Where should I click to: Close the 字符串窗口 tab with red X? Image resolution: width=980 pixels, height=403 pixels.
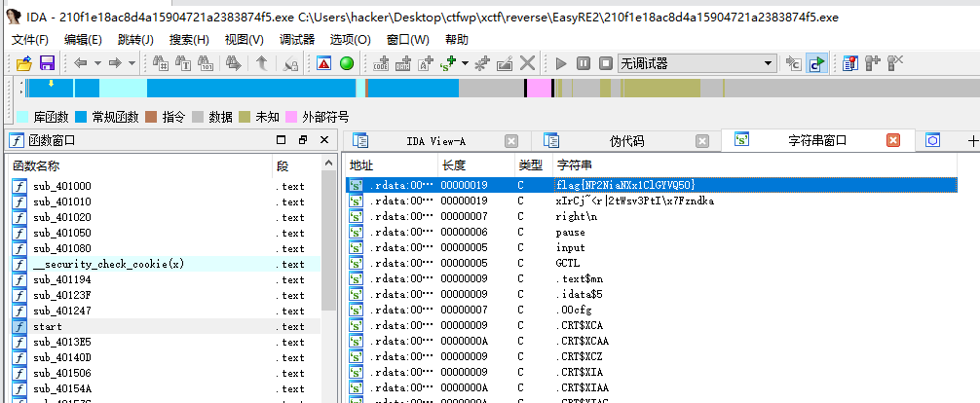(893, 140)
